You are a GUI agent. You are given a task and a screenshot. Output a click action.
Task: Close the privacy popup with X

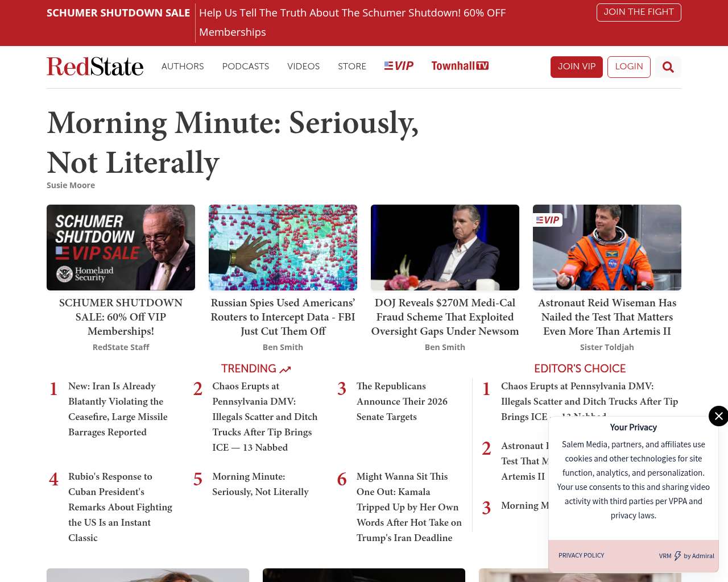coord(718,416)
